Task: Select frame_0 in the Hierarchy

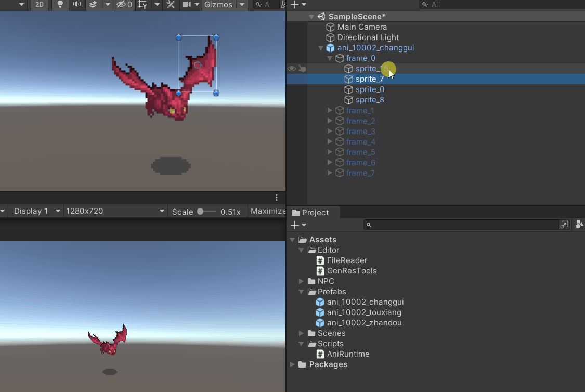Action: pos(361,58)
